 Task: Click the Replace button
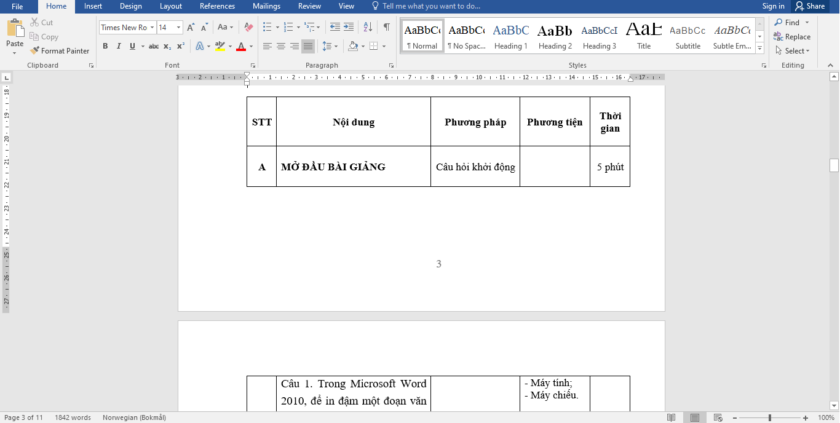(791, 36)
